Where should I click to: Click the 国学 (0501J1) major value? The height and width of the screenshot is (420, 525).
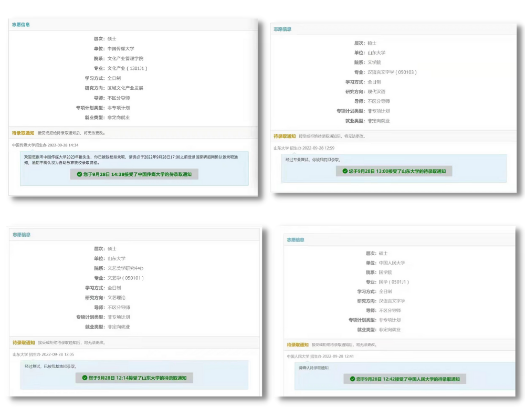tap(394, 282)
